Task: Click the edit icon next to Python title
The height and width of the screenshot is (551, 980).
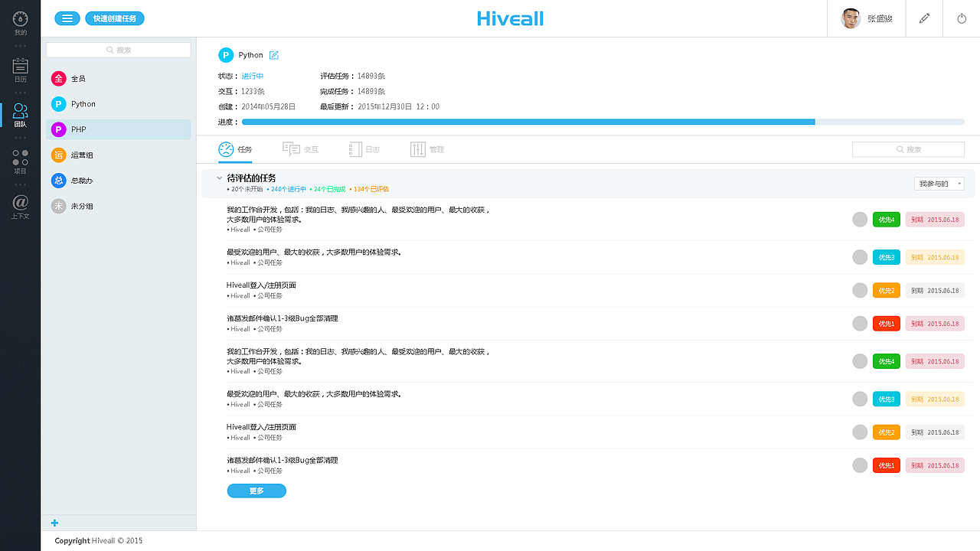Action: click(274, 55)
